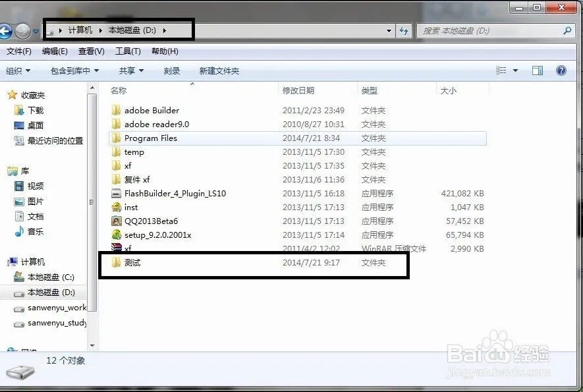Open the 工具(T) menu

point(128,51)
